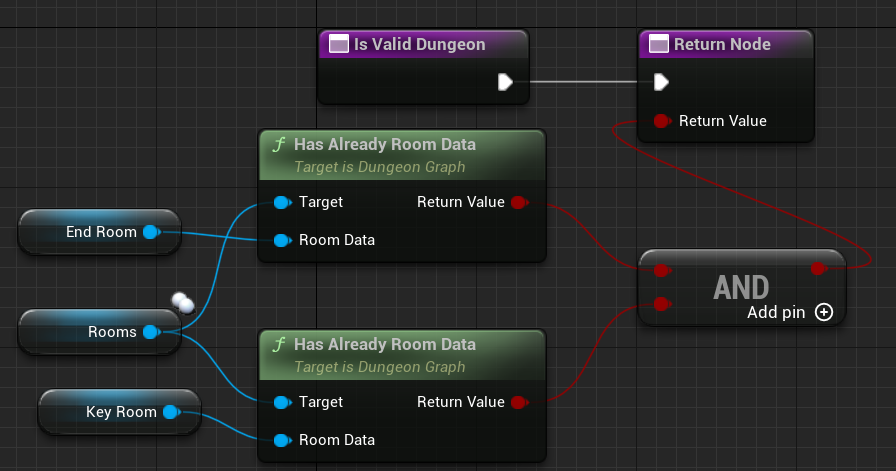Viewport: 896px width, 471px height.
Task: Click the Return Node exec input pin
Action: point(660,82)
